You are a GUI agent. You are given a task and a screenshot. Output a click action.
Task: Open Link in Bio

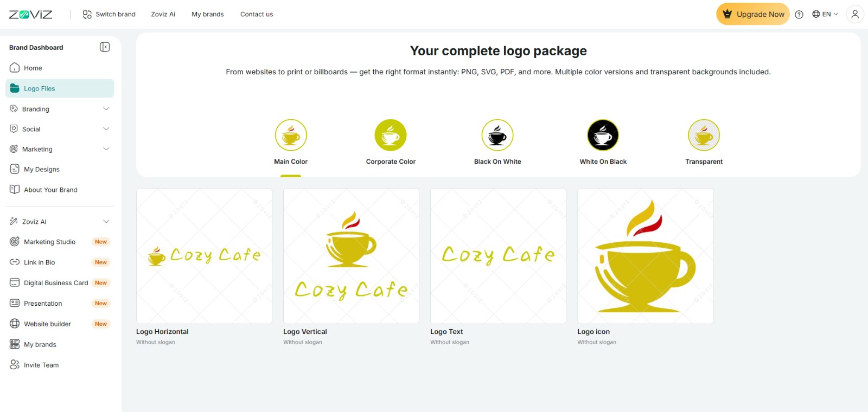(x=39, y=262)
